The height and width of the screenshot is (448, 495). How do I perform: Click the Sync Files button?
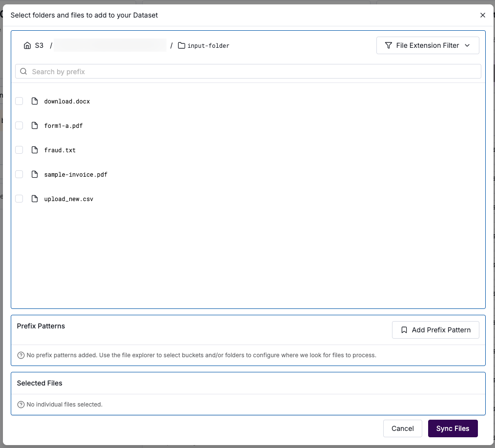tap(453, 428)
